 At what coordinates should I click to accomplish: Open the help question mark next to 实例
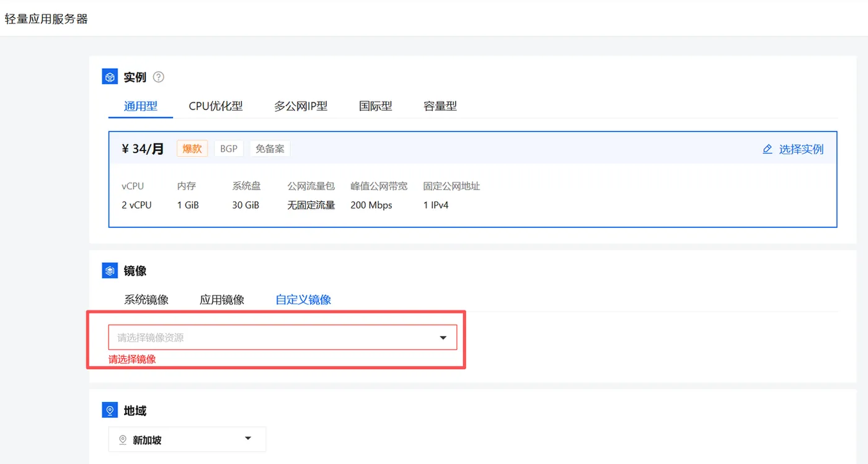point(159,77)
